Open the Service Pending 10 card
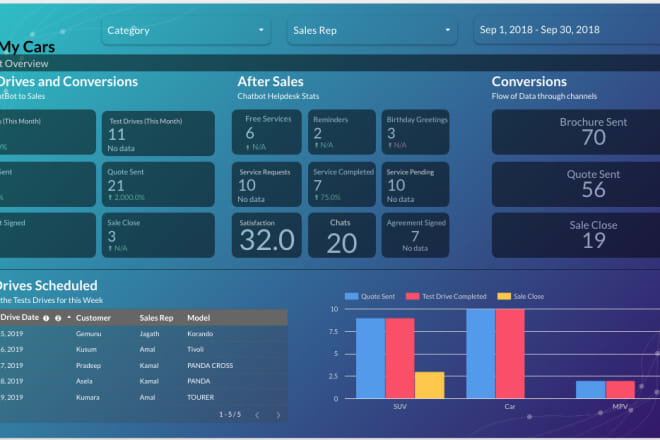This screenshot has height=440, width=660. [x=415, y=184]
